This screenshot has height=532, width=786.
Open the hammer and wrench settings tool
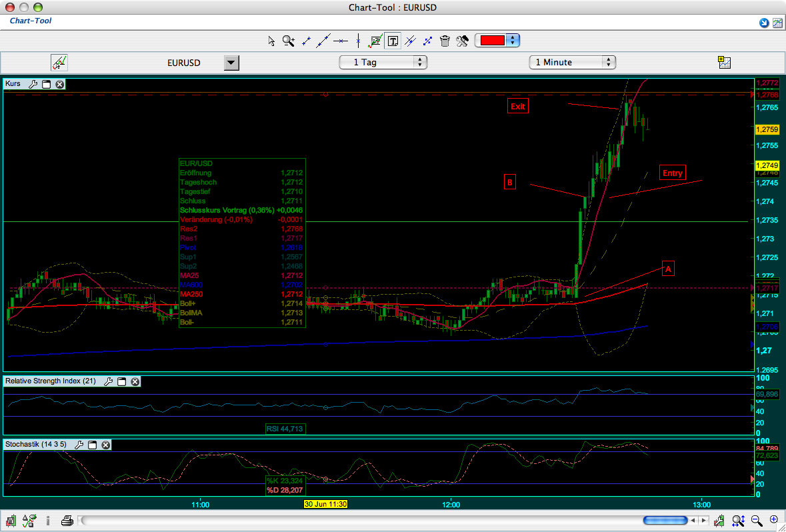(462, 41)
